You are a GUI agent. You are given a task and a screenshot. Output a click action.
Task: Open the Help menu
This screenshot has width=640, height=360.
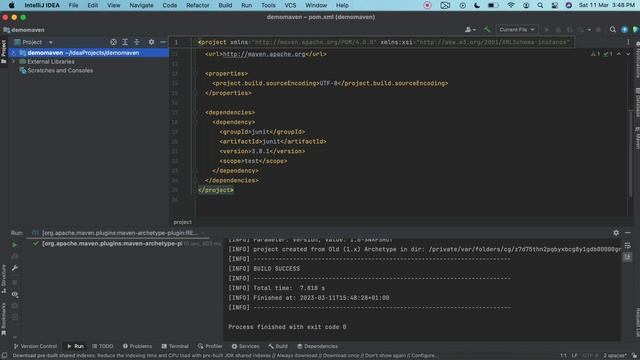[x=342, y=5]
